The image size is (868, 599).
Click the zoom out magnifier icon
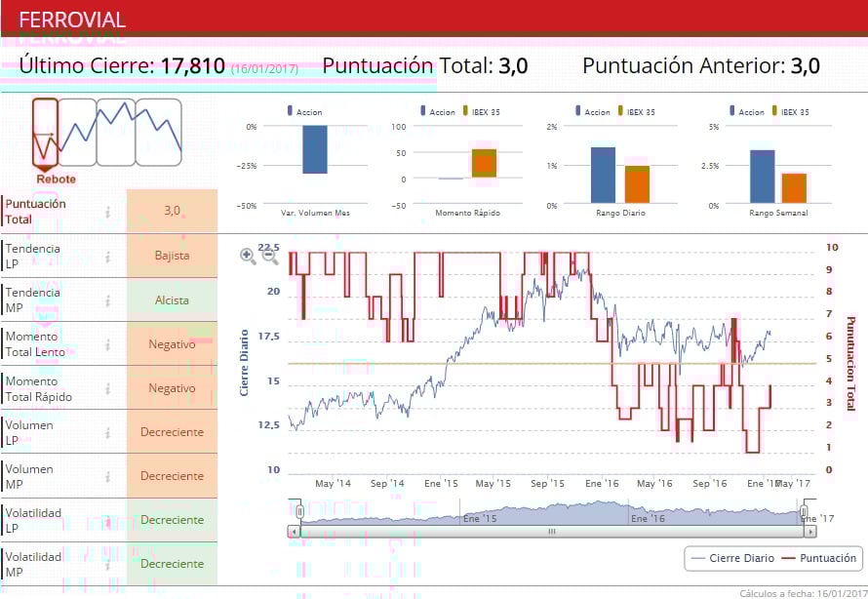coord(269,256)
